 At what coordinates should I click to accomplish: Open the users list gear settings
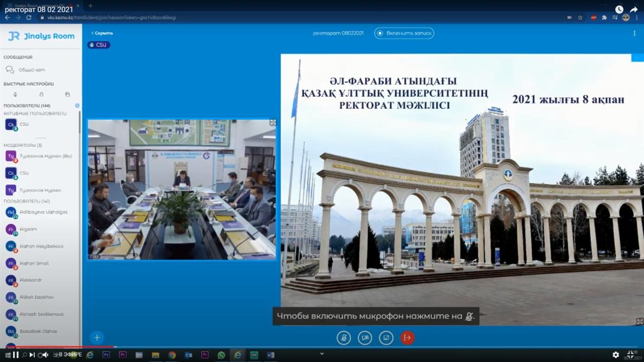click(x=77, y=106)
